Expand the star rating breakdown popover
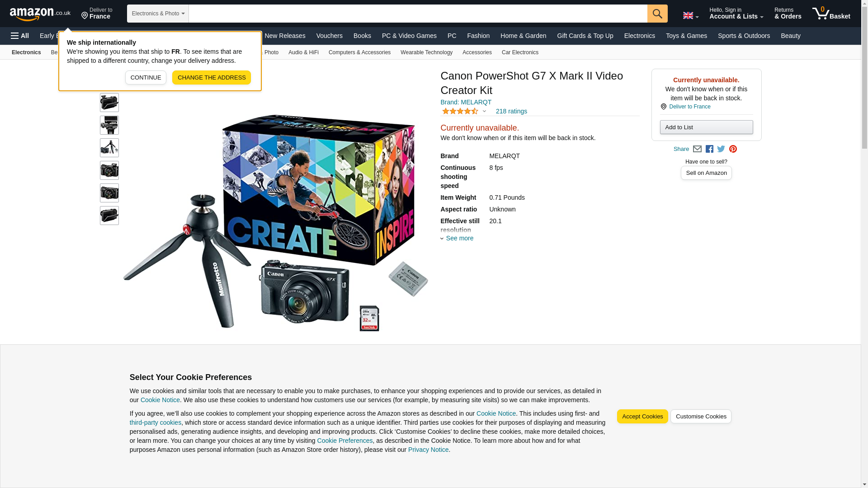 [464, 111]
